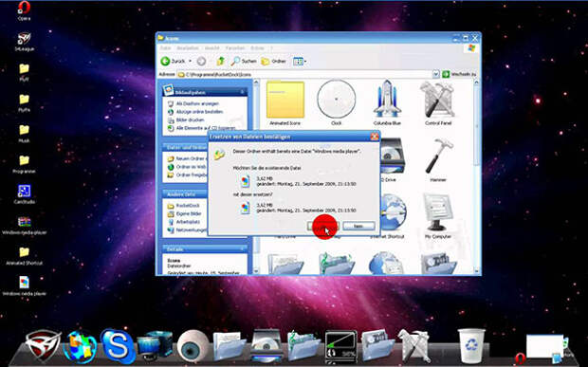Click the Forward arrow button in Explorer toolbar
588x367 pixels.
tap(201, 61)
